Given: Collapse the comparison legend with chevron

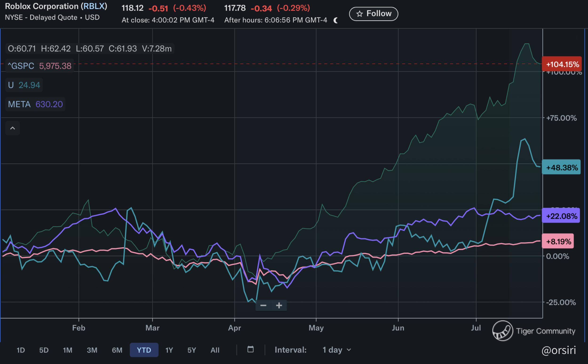Looking at the screenshot, I should tap(12, 128).
